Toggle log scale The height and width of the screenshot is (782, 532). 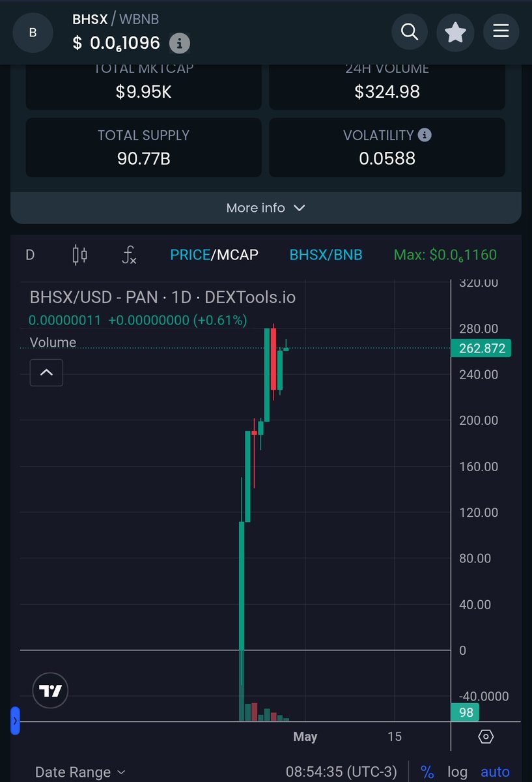pyautogui.click(x=457, y=772)
